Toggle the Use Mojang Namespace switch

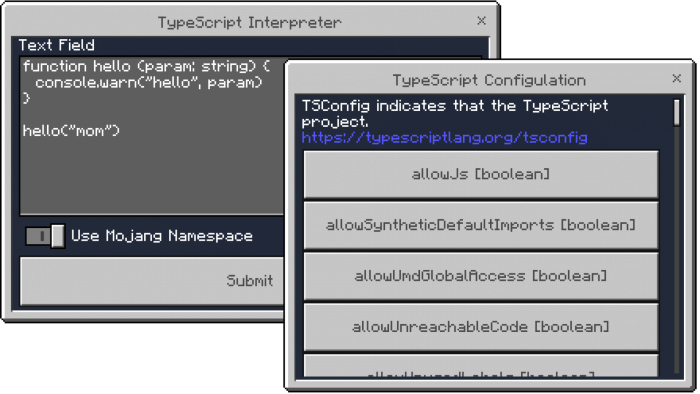pyautogui.click(x=45, y=236)
